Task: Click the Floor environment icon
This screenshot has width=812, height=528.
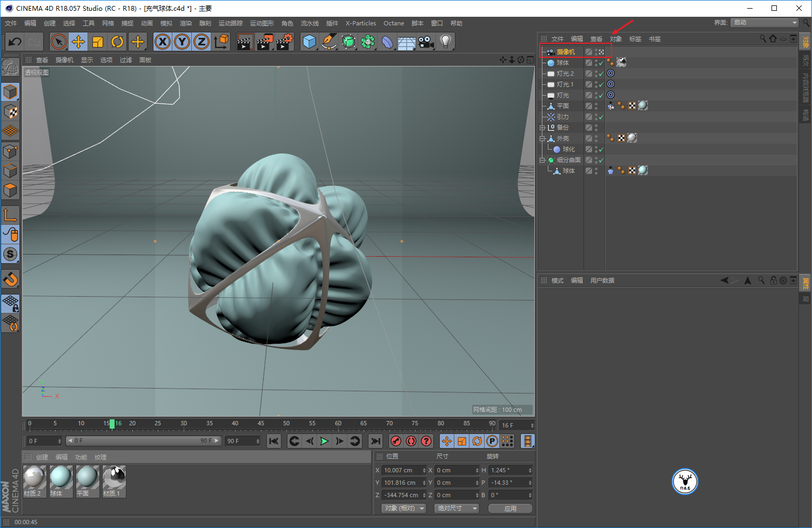Action: point(407,42)
